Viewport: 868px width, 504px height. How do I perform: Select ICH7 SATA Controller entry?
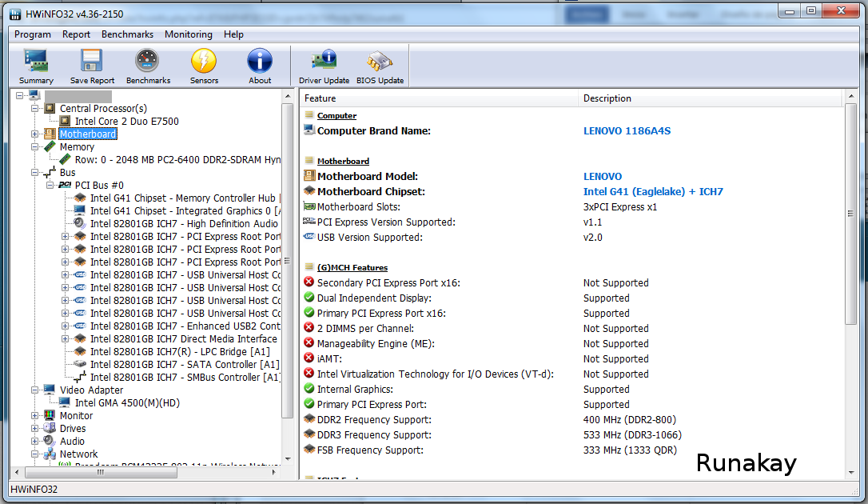click(x=185, y=364)
